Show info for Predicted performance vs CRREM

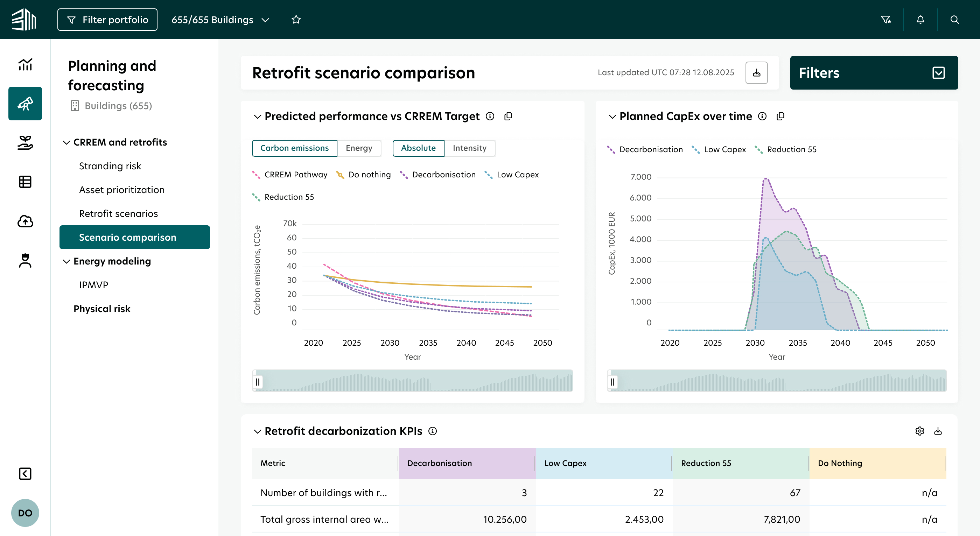pos(490,116)
